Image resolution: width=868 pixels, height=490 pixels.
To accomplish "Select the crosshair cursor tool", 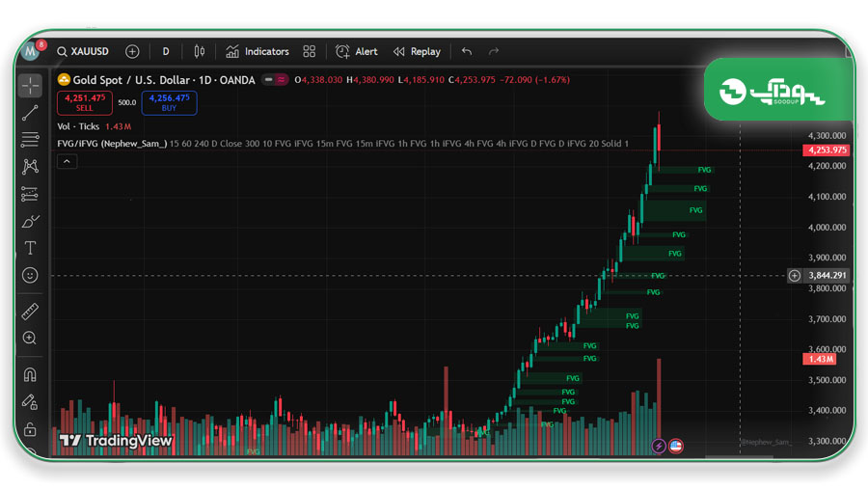I will (30, 86).
